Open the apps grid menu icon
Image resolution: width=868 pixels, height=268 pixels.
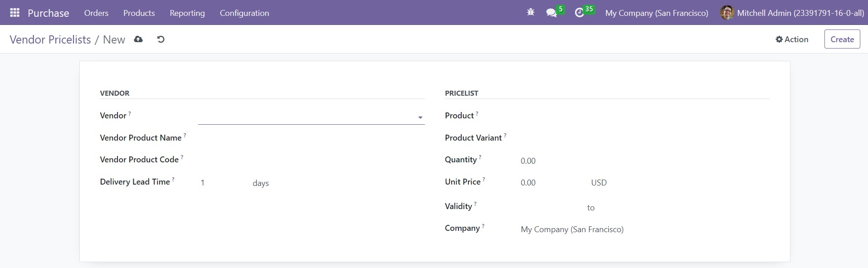pyautogui.click(x=15, y=13)
